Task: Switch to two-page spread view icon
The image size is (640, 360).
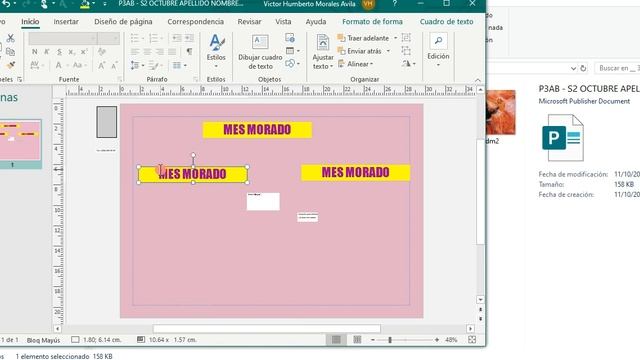Action: (x=357, y=340)
